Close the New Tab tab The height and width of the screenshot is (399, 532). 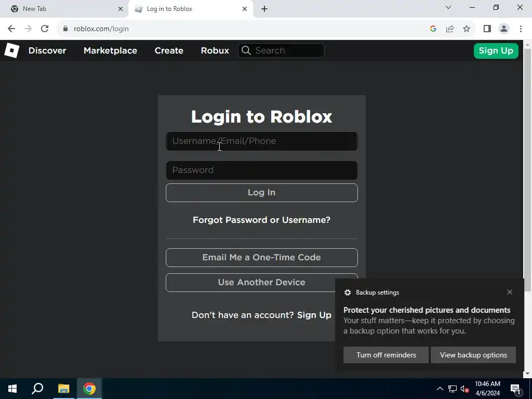pyautogui.click(x=121, y=9)
